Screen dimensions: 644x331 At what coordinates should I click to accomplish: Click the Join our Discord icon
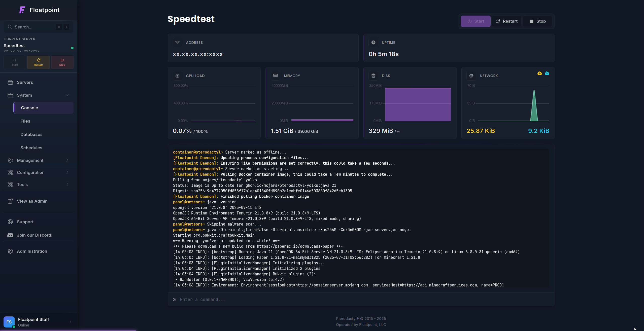[10, 235]
